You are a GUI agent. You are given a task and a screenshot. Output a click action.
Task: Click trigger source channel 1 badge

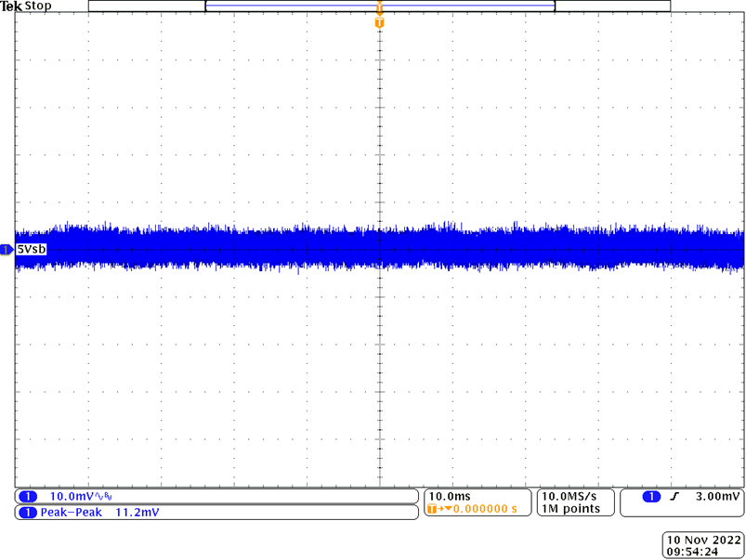[x=651, y=498]
